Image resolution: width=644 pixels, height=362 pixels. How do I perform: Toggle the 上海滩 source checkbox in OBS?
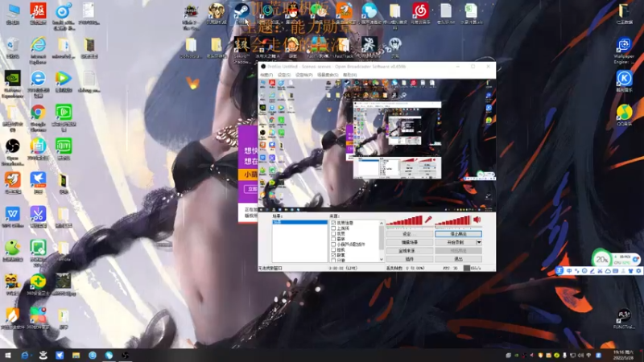(333, 228)
